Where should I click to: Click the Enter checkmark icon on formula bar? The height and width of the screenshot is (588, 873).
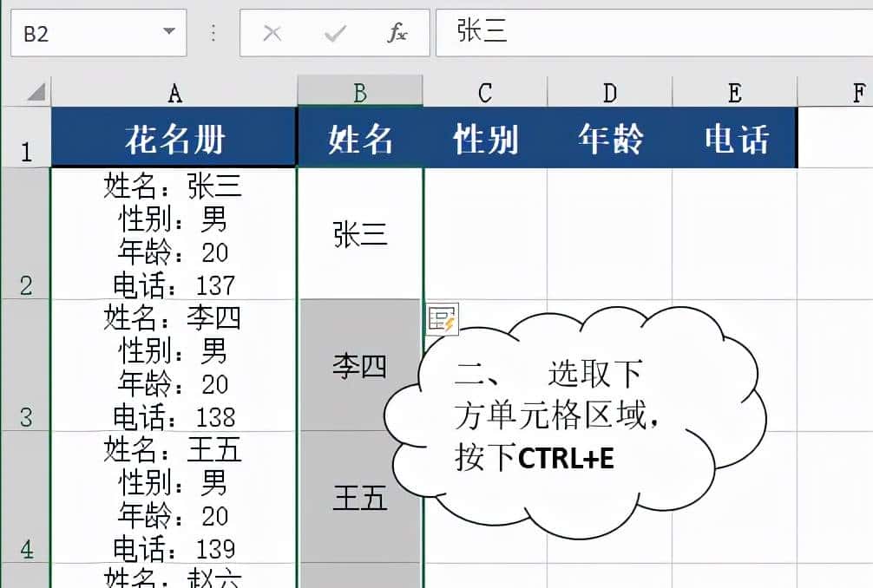coord(335,33)
